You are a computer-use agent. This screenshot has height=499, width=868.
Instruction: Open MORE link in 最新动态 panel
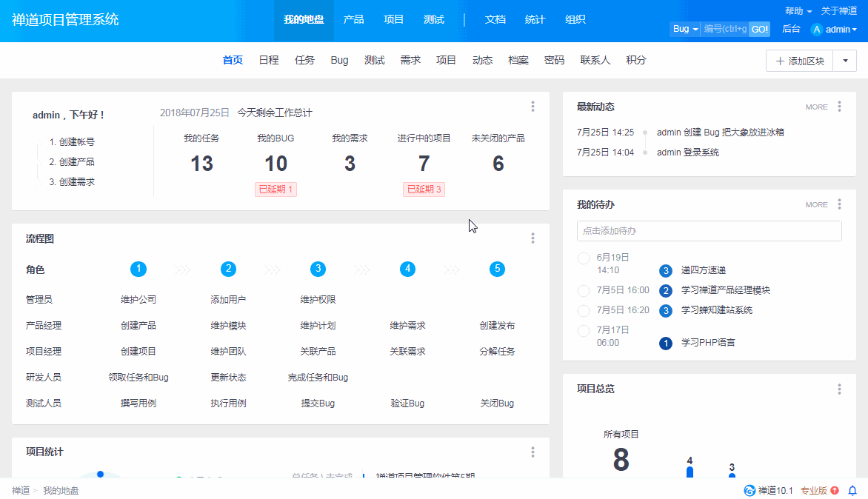click(816, 107)
